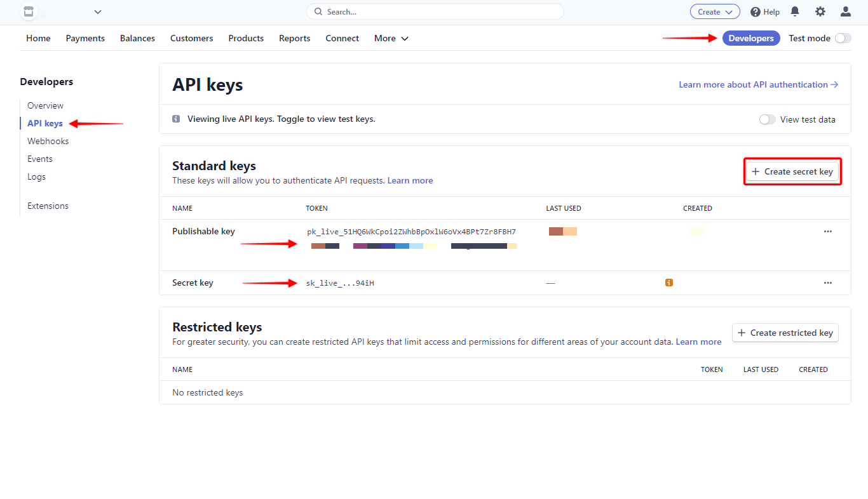Viewport: 868px width, 499px height.
Task: Open Learn more about API authentication
Action: [x=759, y=84]
